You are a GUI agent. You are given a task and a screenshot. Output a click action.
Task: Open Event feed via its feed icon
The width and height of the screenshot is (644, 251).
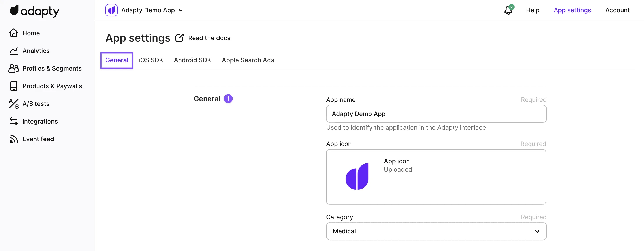pos(13,139)
